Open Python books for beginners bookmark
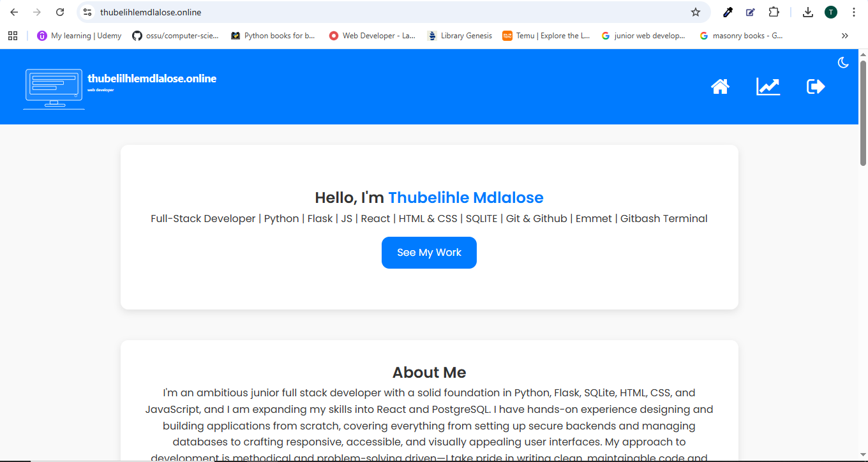This screenshot has height=462, width=868. (x=273, y=36)
